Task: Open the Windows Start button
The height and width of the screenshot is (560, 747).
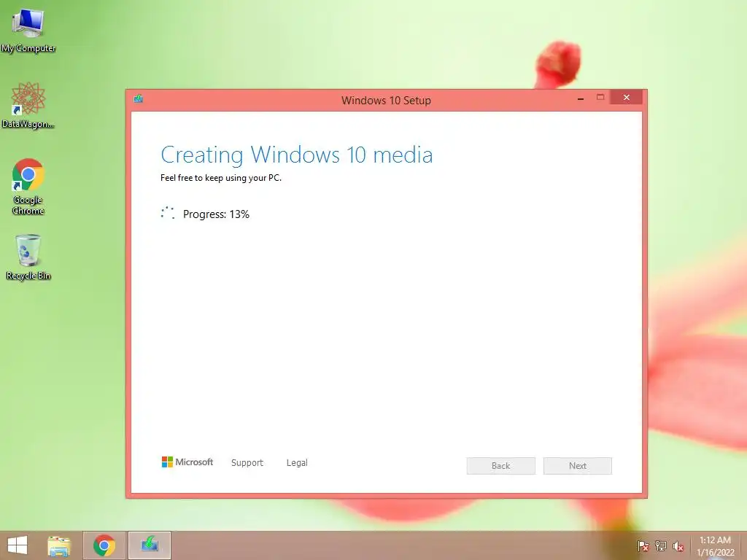Action: point(18,545)
